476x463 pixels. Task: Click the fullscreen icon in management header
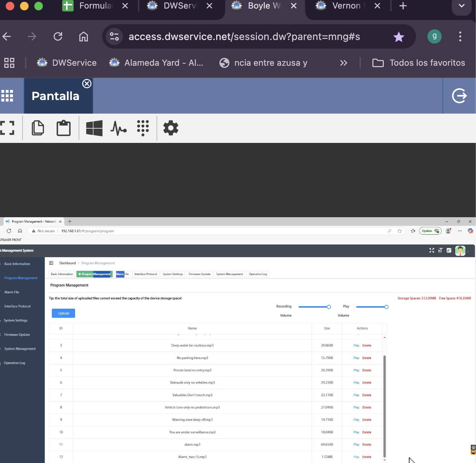[432, 250]
